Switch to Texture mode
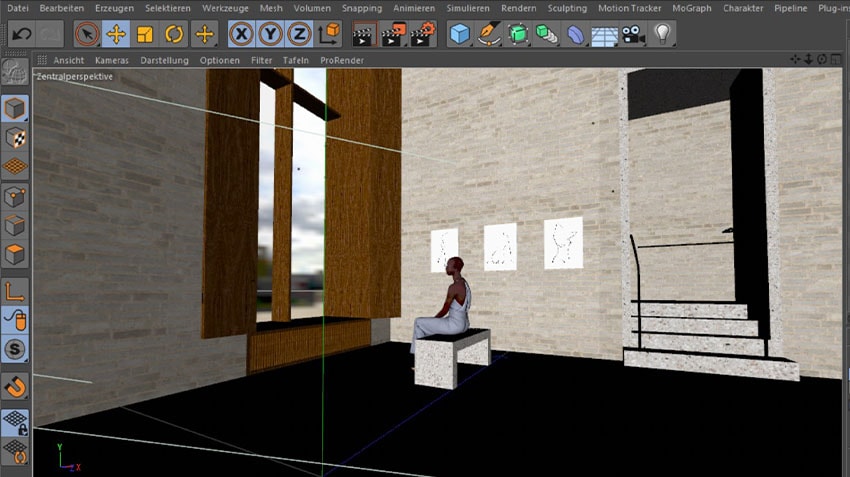 15,138
